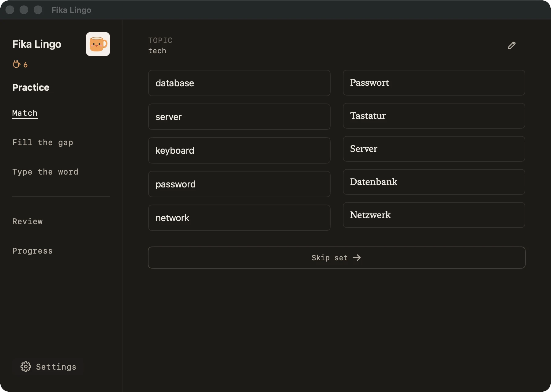This screenshot has width=551, height=392.
Task: Pick the German word Tastatur
Action: 434,116
